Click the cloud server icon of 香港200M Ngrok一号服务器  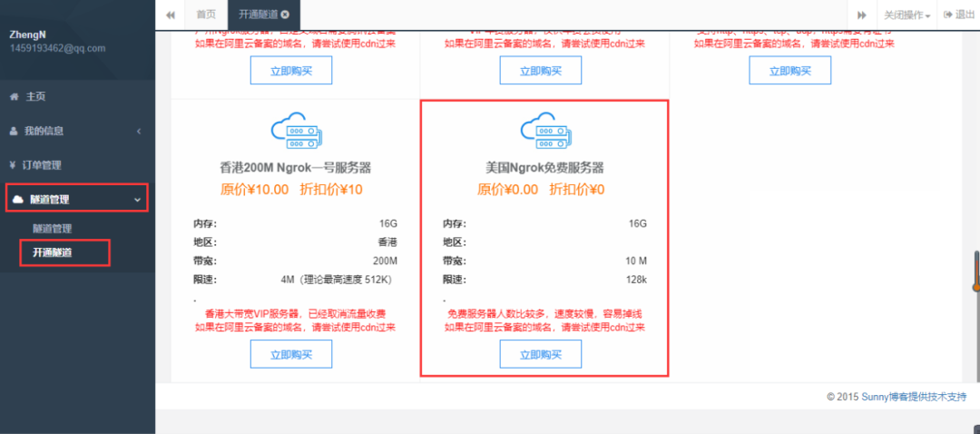[297, 131]
